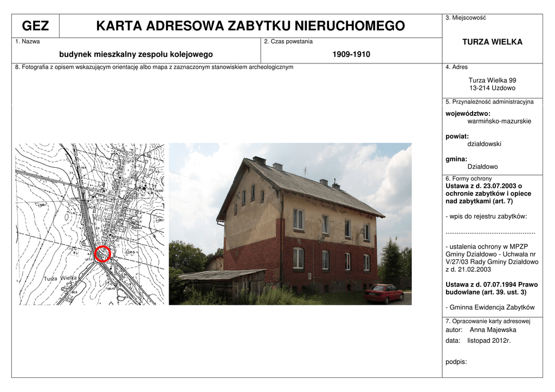The width and height of the screenshot is (555, 392).
Task: Click the address line Turza Wielka 99
Action: pos(492,80)
